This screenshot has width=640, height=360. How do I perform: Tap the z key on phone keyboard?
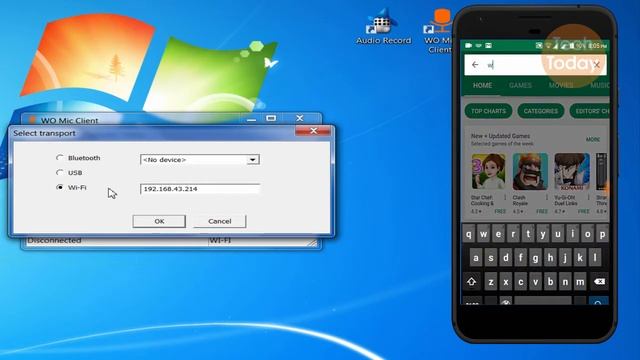tap(491, 282)
